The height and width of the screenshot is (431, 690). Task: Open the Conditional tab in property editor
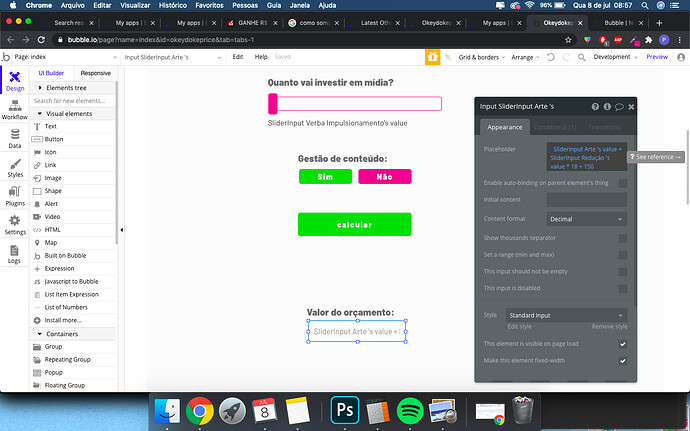pos(554,127)
